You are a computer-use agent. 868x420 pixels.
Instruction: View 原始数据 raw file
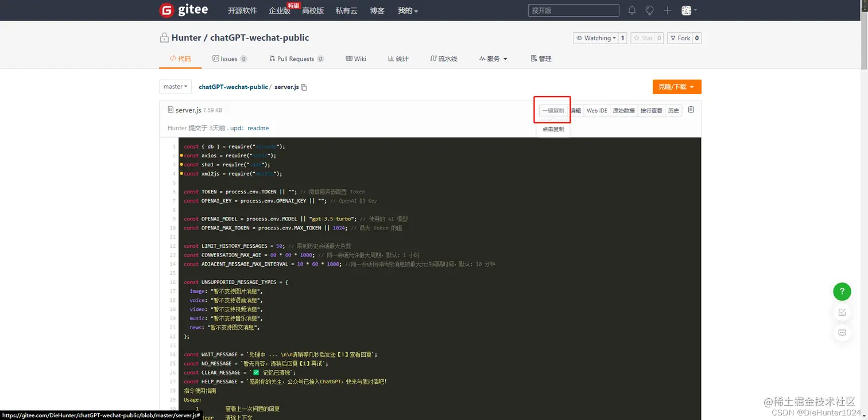(623, 110)
